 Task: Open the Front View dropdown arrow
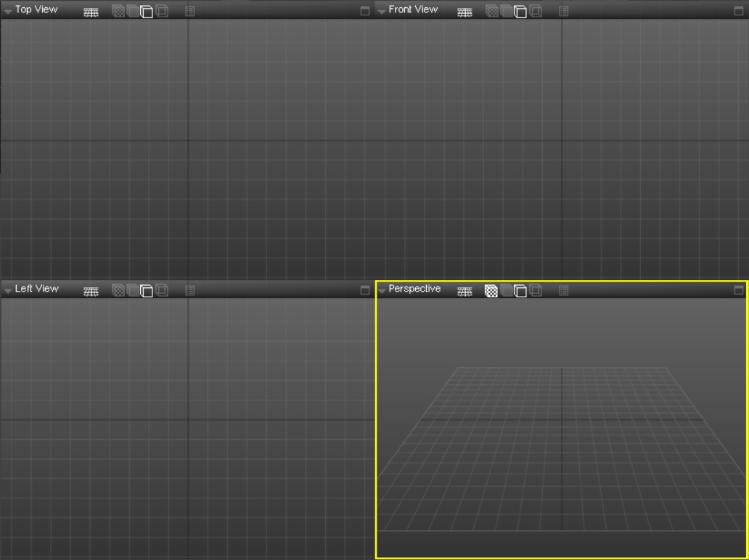(x=382, y=12)
